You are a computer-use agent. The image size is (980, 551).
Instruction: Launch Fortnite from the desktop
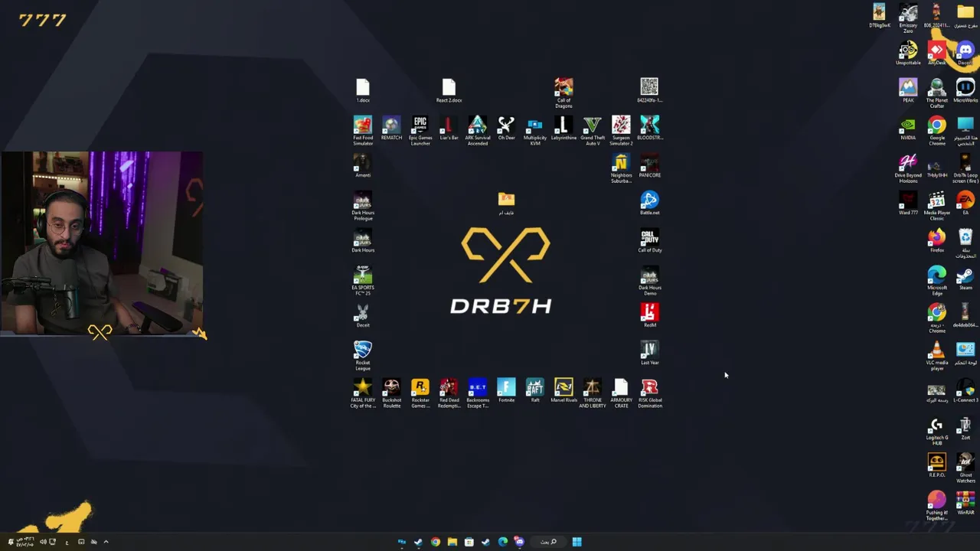pos(506,390)
